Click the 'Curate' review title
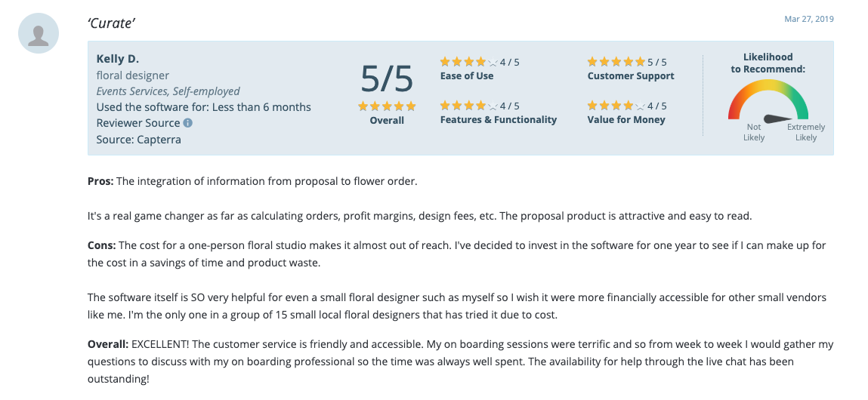868x400 pixels. click(111, 23)
